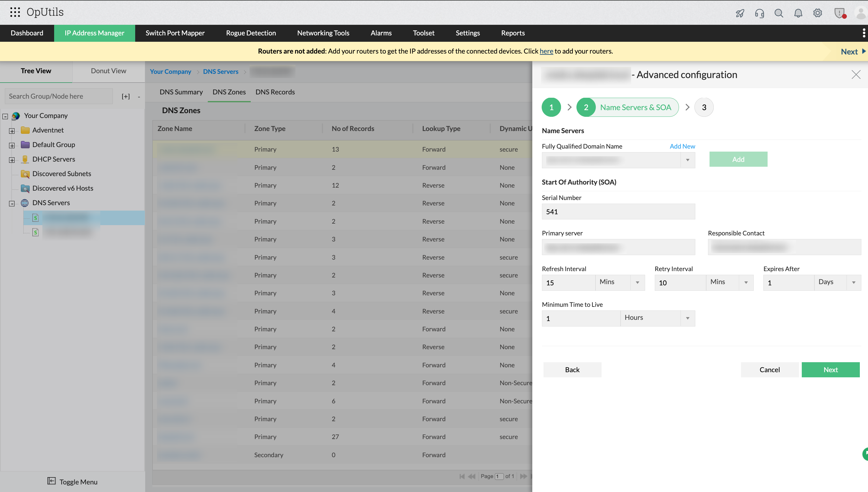Expand the Adventnet group node
Viewport: 868px width, 492px height.
coord(12,131)
